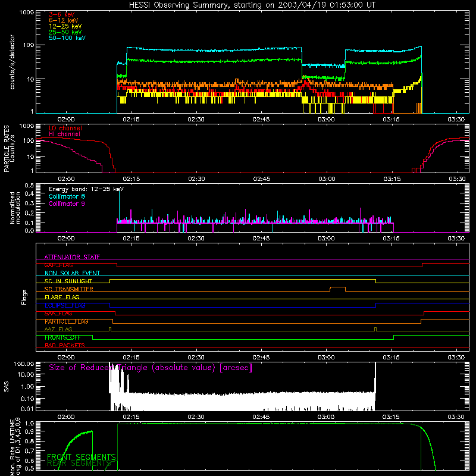Select the olive flag label above FRONTS_OFF
Screen dimensions: 476x476
[x=58, y=330]
